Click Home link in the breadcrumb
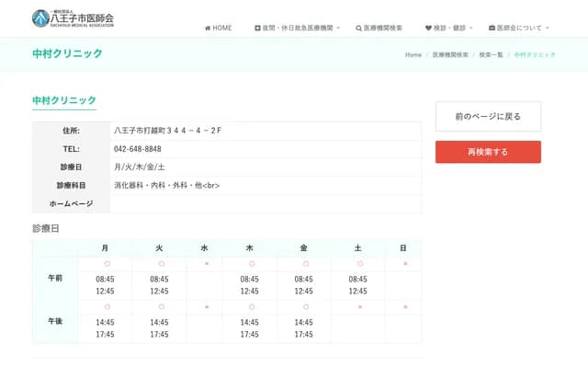The height and width of the screenshot is (368, 588). (413, 55)
